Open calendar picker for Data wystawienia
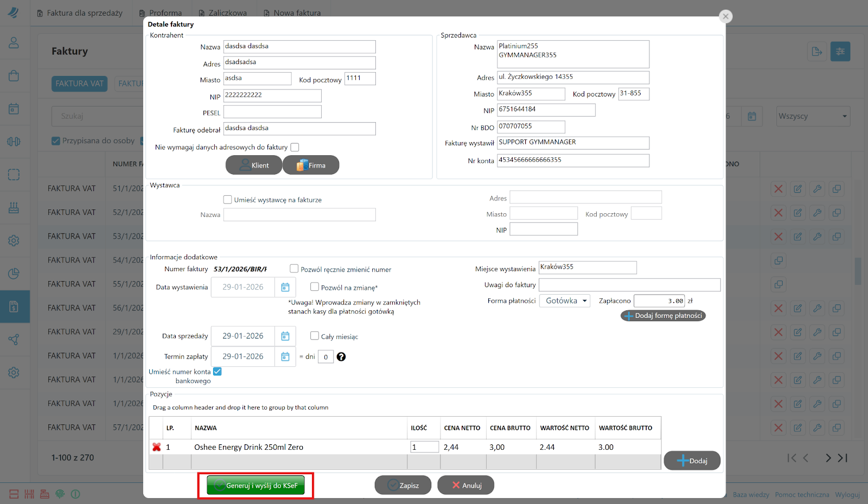This screenshot has width=868, height=504. (x=285, y=287)
